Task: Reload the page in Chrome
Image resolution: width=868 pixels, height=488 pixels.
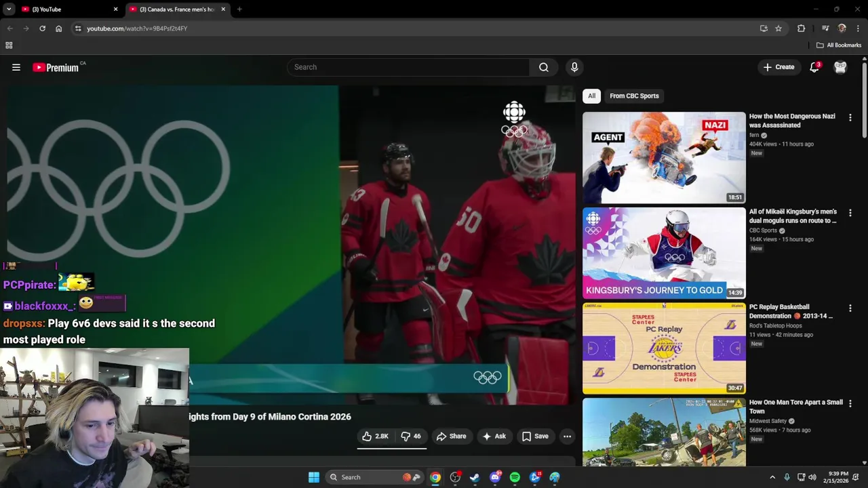Action: coord(42,28)
